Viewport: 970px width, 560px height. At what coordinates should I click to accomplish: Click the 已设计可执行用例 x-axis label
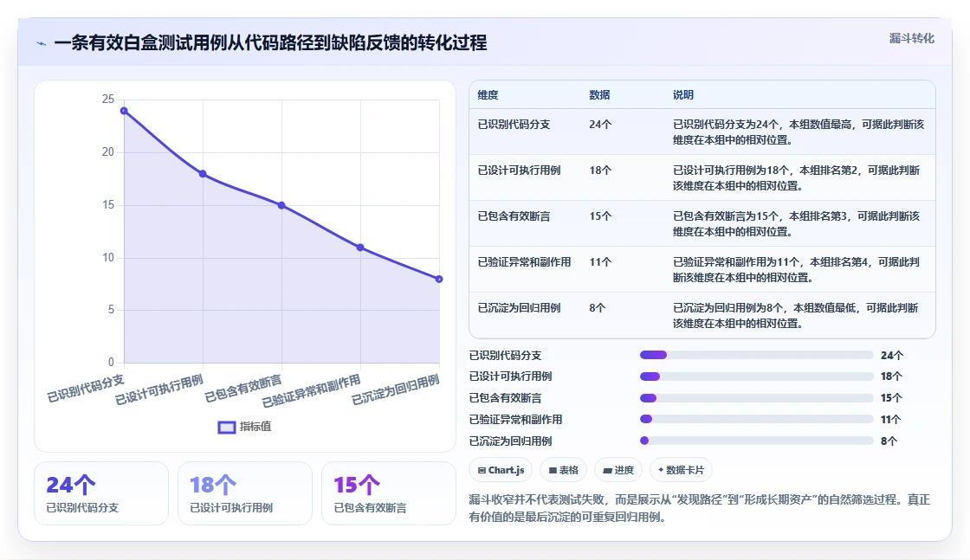(159, 389)
